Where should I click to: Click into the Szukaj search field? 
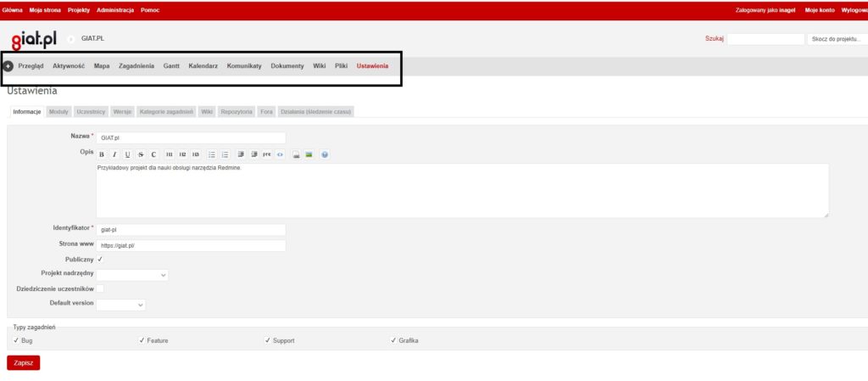click(765, 39)
